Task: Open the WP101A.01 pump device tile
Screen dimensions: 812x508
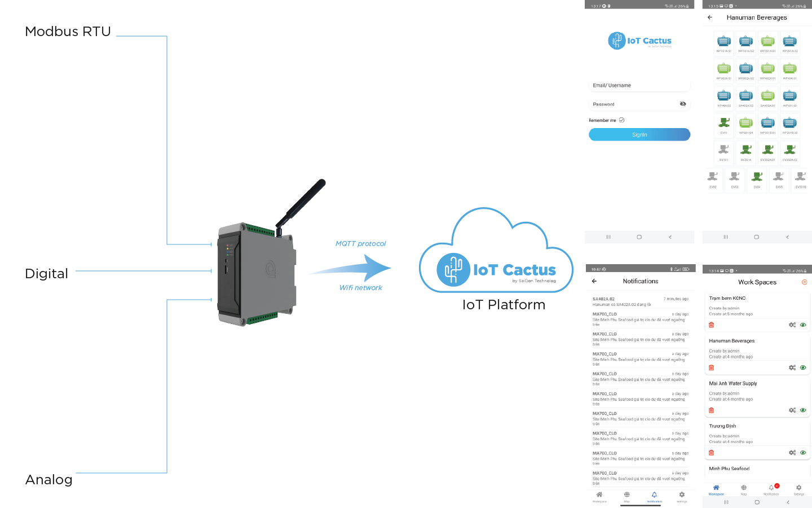Action: [723, 43]
